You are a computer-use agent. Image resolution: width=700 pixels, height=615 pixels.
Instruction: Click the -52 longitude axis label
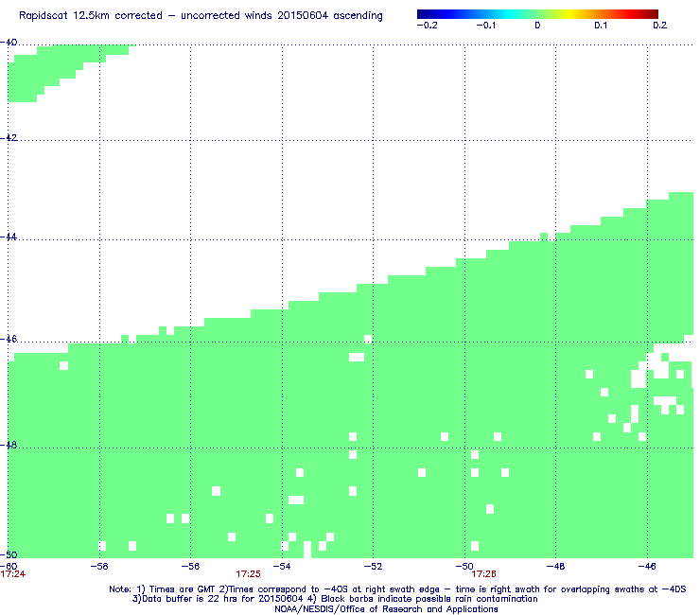(x=374, y=567)
